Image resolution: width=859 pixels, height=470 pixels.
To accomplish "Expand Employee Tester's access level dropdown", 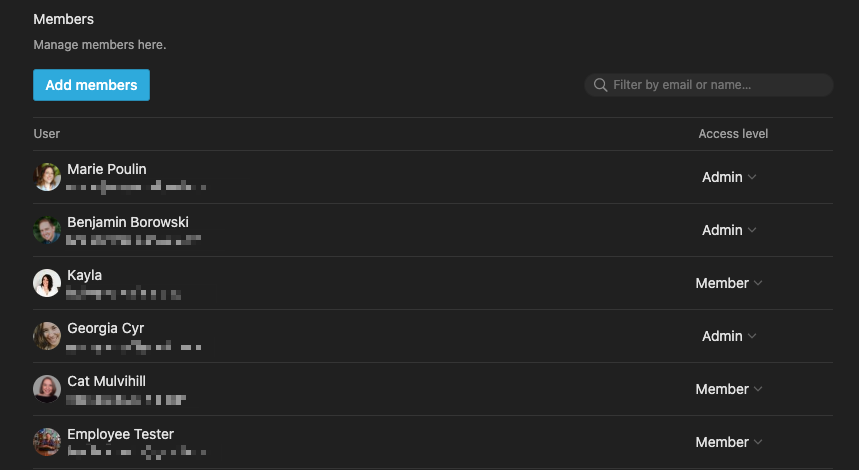I will tap(729, 442).
